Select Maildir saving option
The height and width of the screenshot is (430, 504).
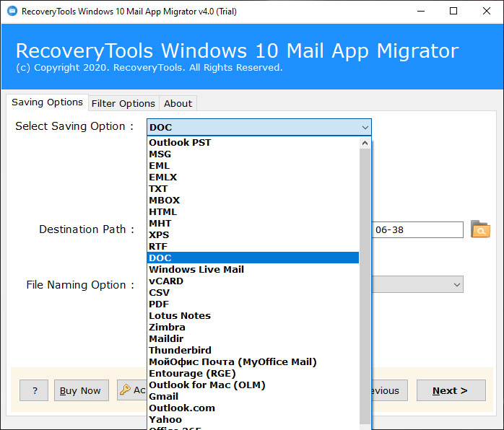(x=253, y=339)
